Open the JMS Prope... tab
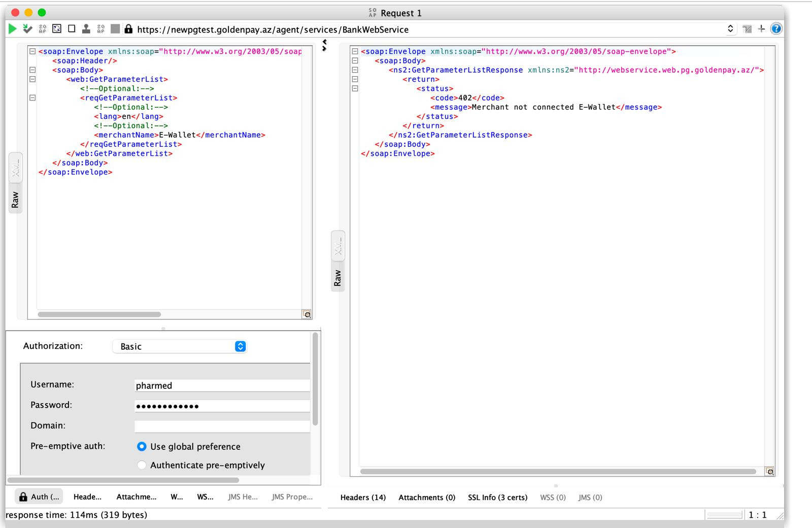 tap(292, 497)
